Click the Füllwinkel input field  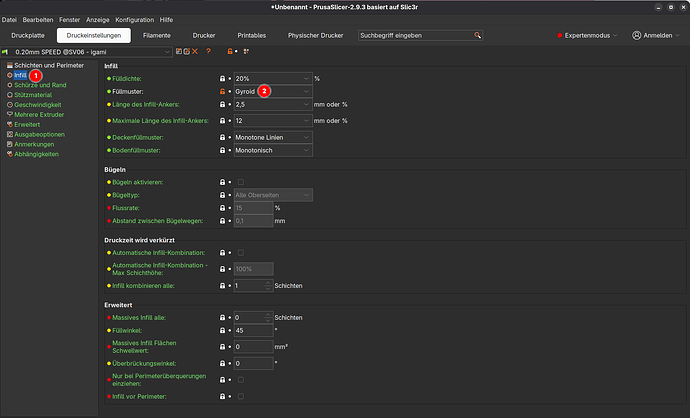point(252,330)
